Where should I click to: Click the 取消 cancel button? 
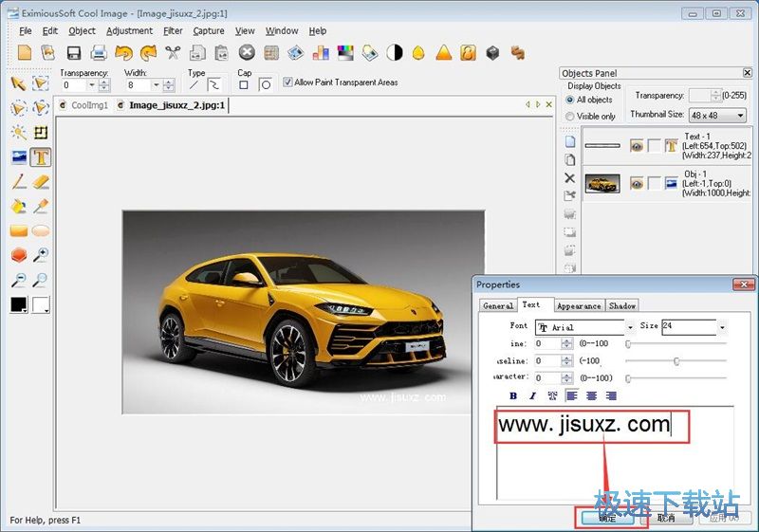pos(666,518)
